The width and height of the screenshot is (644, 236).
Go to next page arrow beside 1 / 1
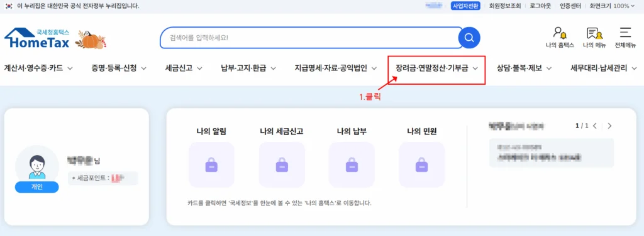pos(609,126)
